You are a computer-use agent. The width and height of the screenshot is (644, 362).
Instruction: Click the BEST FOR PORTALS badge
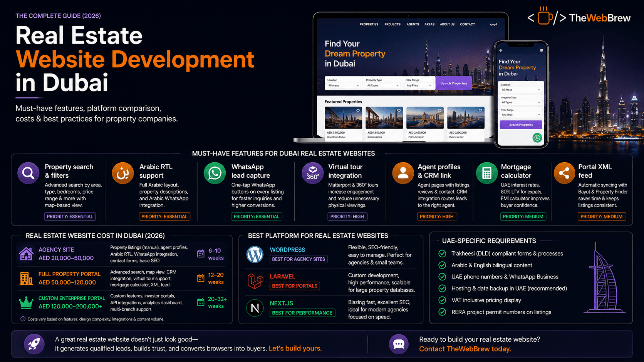pyautogui.click(x=295, y=286)
